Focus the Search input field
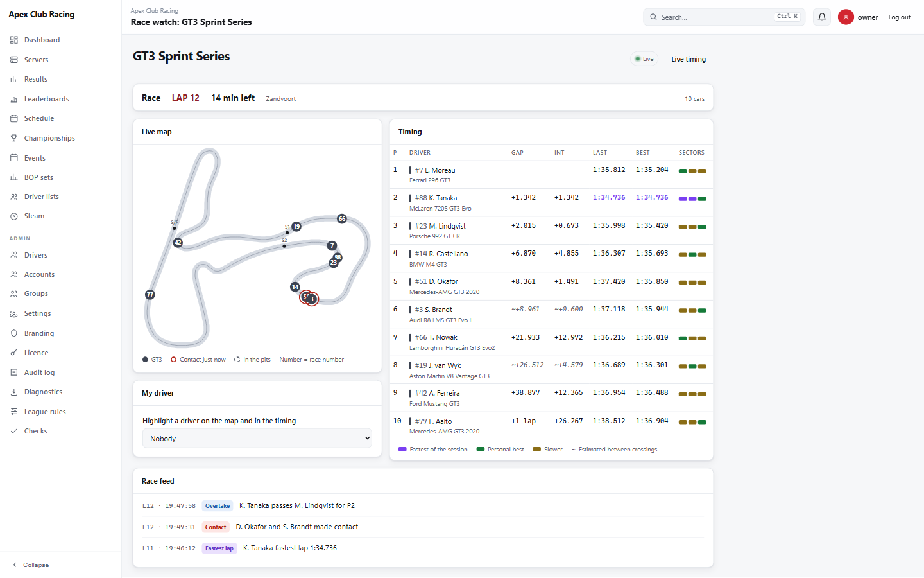Screen dimensions: 924x578 pos(724,17)
